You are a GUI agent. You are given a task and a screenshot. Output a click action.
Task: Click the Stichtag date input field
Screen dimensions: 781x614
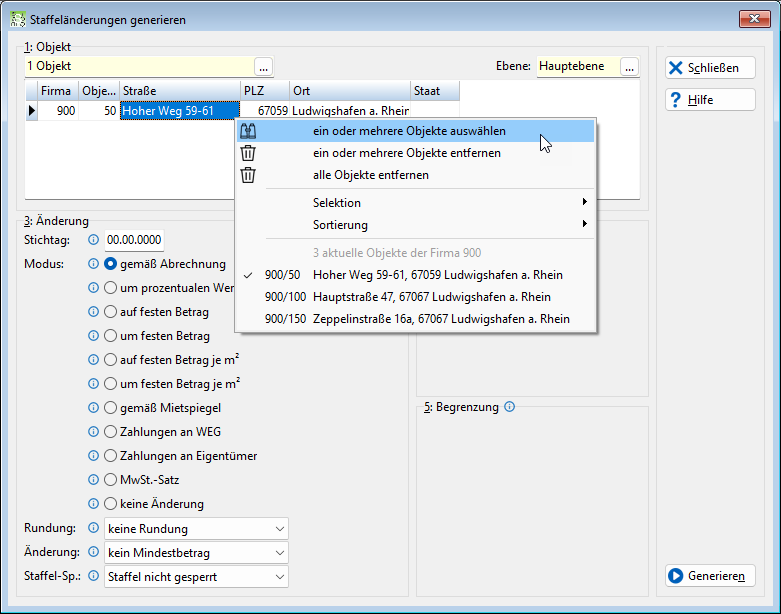click(x=134, y=240)
